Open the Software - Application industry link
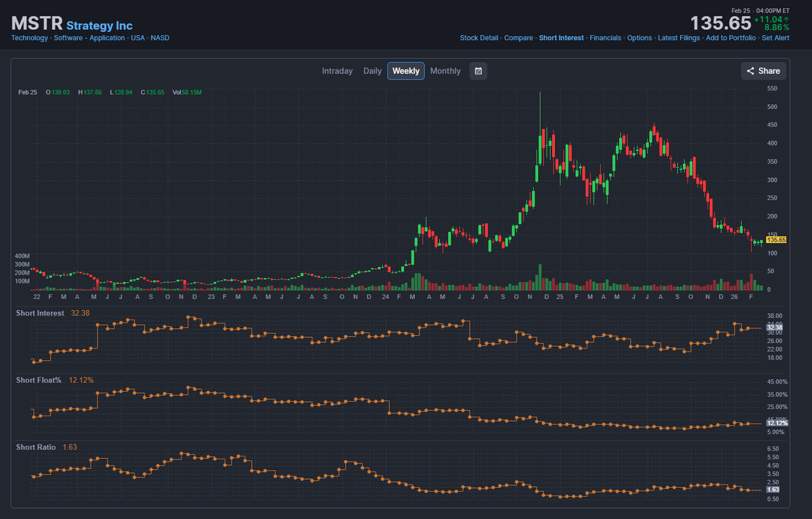Image resolution: width=812 pixels, height=519 pixels. [x=89, y=38]
